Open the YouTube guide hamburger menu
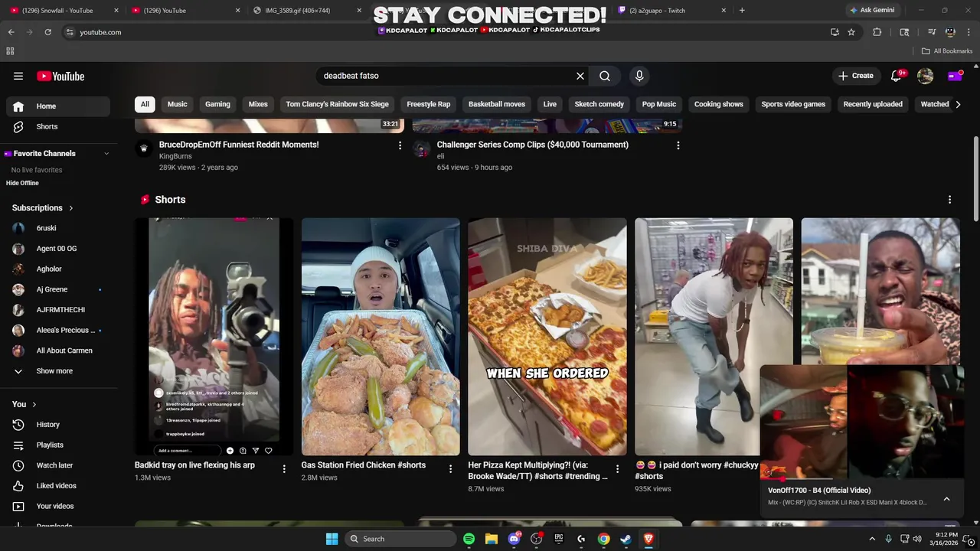Screen dimensions: 980x551 click(18, 76)
